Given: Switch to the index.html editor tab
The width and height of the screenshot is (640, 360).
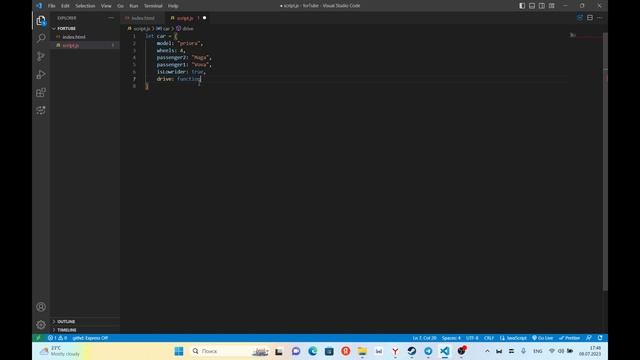Looking at the screenshot, I should [142, 18].
